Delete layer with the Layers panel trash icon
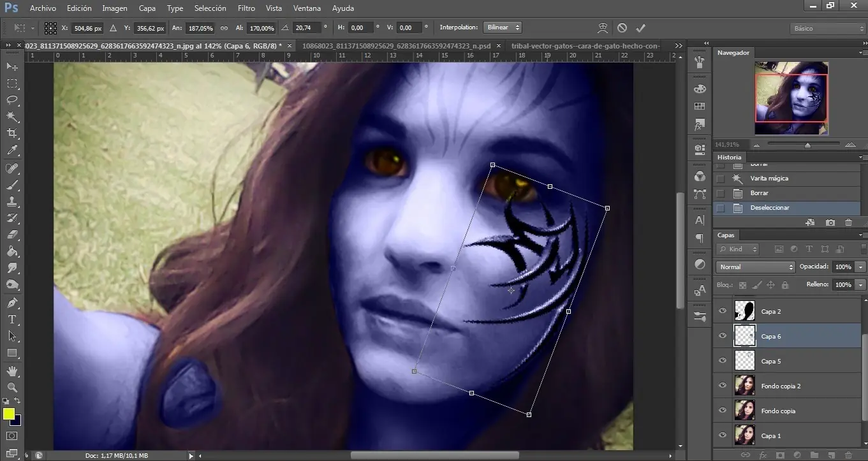The width and height of the screenshot is (868, 461). tap(848, 455)
